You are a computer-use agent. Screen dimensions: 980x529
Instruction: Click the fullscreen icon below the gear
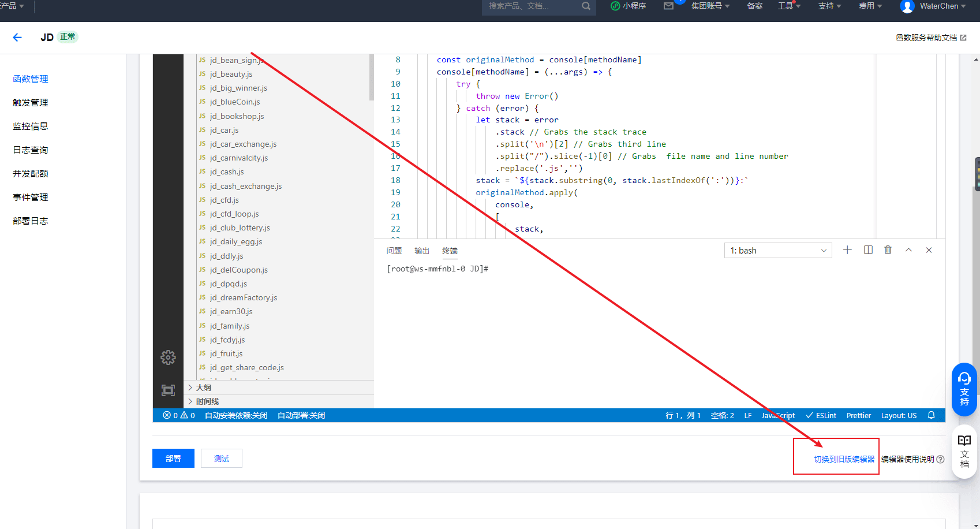coord(168,390)
